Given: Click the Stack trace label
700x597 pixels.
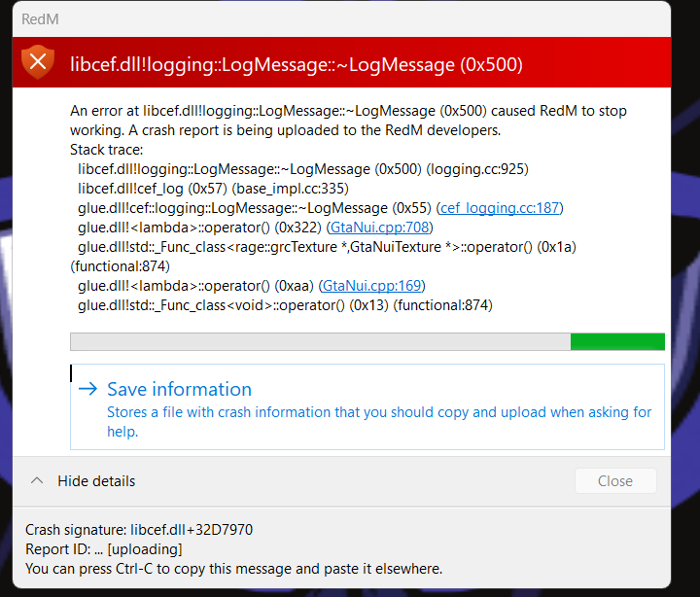Looking at the screenshot, I should pyautogui.click(x=106, y=150).
